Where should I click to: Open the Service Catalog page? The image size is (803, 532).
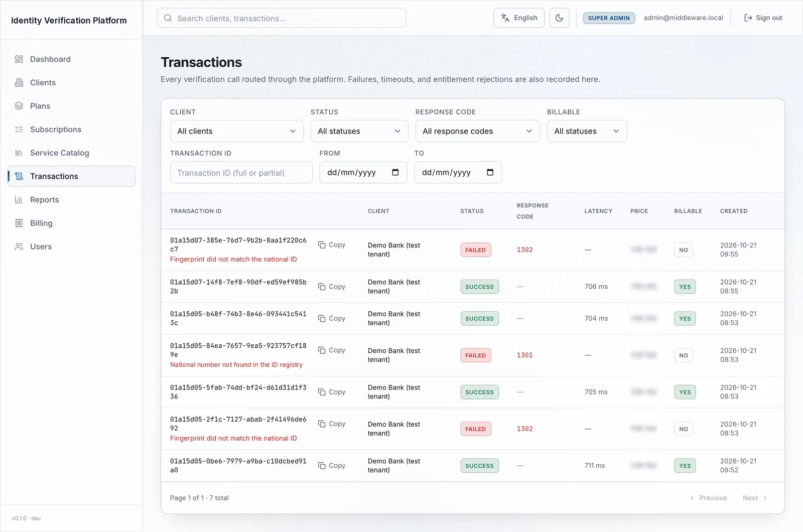click(x=71, y=153)
